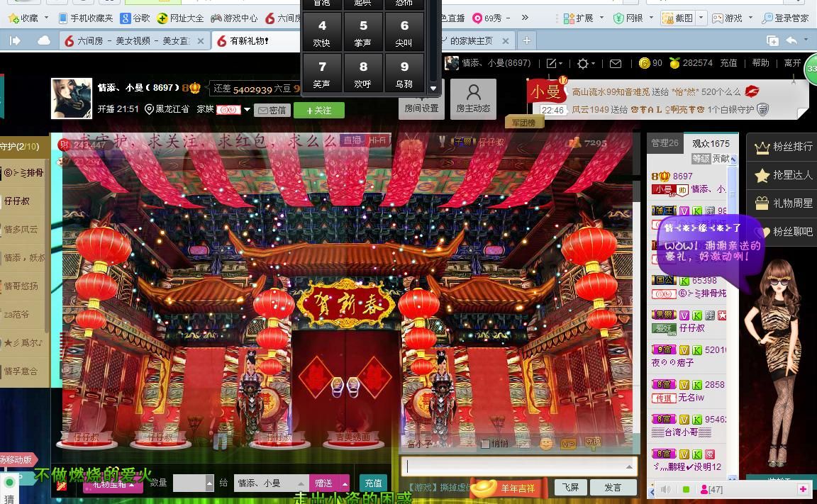Expand the chat input history arrow
This screenshot has width=817, height=504.
pyautogui.click(x=628, y=466)
